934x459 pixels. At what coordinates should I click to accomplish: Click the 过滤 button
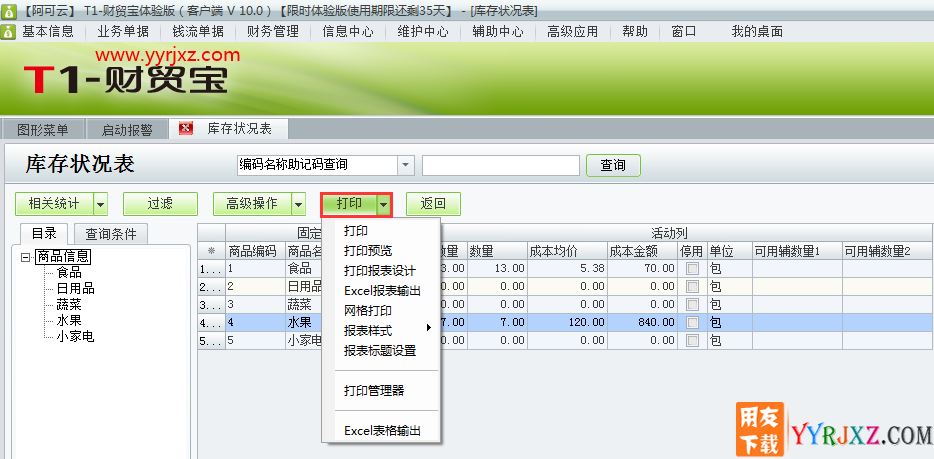click(x=160, y=204)
